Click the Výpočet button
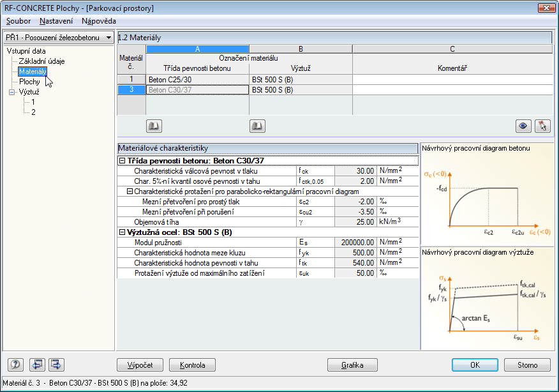Screen dimensions: 559x392 coord(140,365)
